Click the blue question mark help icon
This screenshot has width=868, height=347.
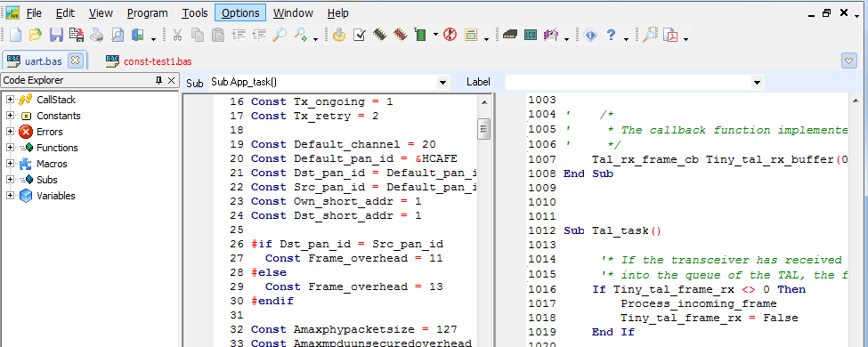(x=611, y=36)
